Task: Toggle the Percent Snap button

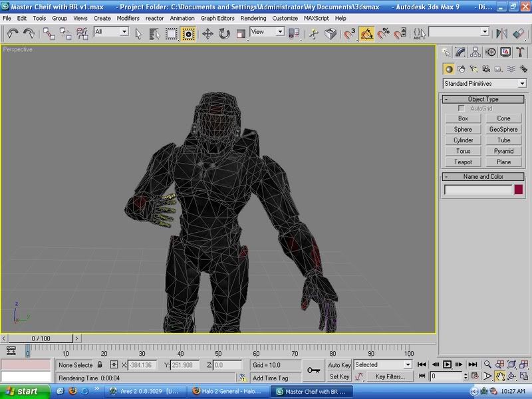Action: tap(384, 34)
